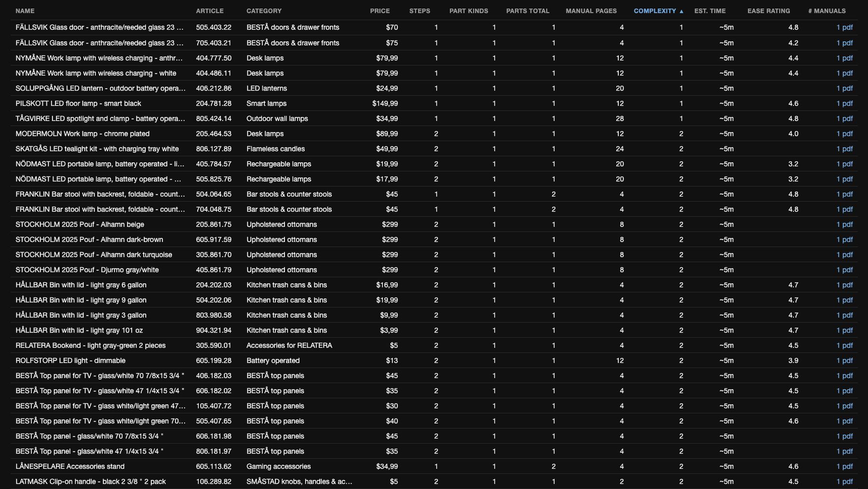
Task: Open pdf for STOCKHOLM Pouf Djurmo gray/white
Action: click(x=844, y=270)
